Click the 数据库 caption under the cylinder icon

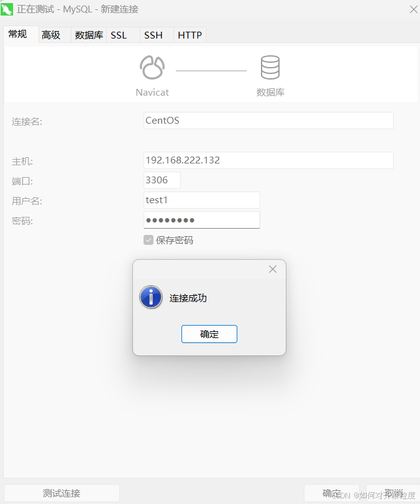point(270,92)
